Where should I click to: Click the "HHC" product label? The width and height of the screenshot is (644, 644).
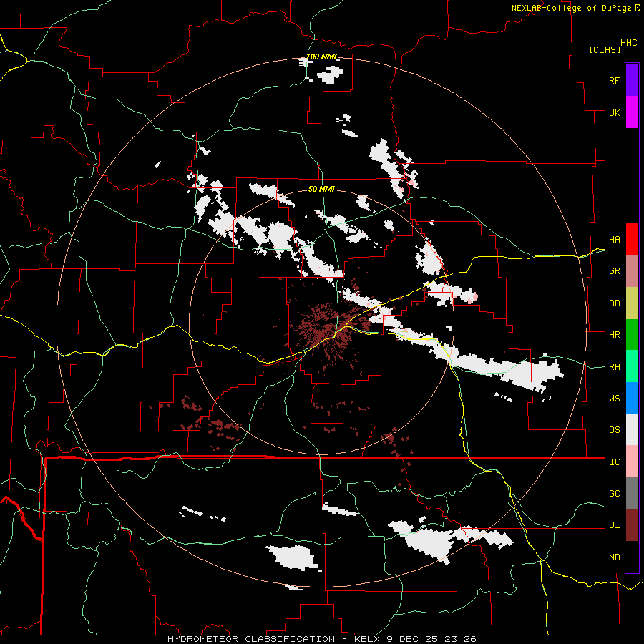[629, 43]
